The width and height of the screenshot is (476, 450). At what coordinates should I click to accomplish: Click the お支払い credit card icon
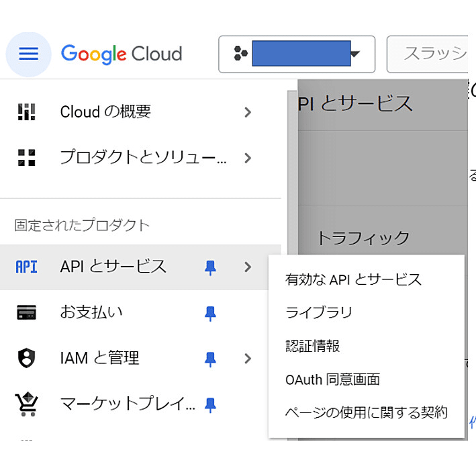point(27,312)
